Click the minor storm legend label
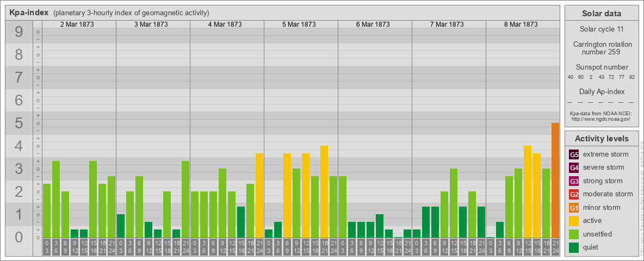The height and width of the screenshot is (261, 644). [x=602, y=208]
